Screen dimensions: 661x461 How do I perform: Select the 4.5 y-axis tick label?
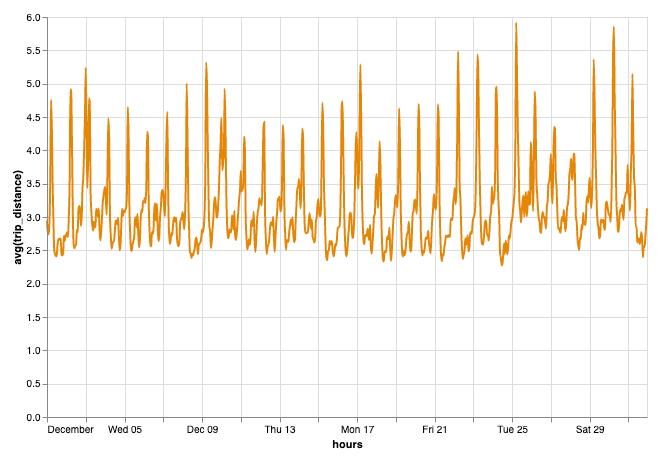pos(33,118)
